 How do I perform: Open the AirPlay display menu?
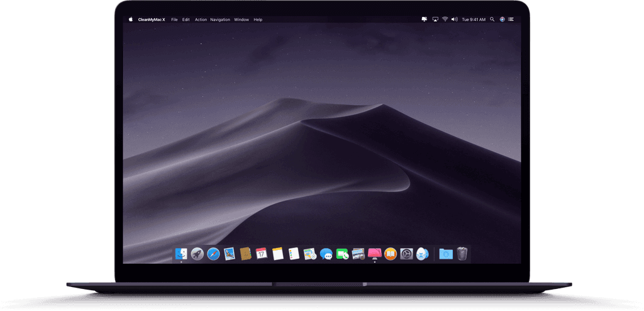pos(435,20)
